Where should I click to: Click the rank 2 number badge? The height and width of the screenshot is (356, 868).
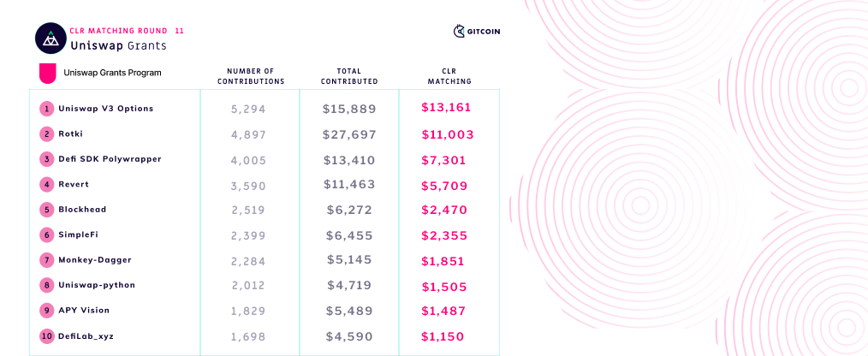click(46, 133)
